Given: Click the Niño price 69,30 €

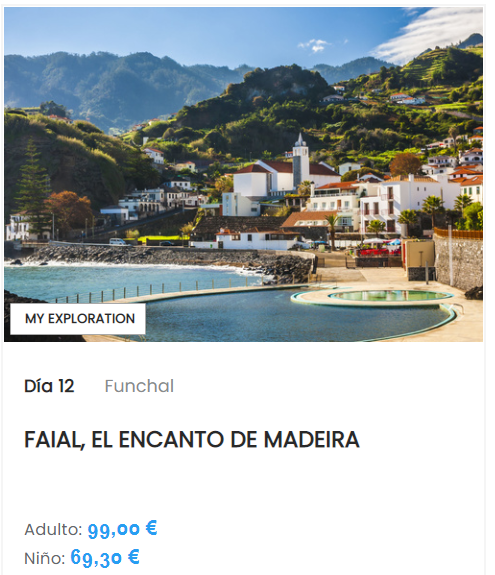Looking at the screenshot, I should coord(105,557).
